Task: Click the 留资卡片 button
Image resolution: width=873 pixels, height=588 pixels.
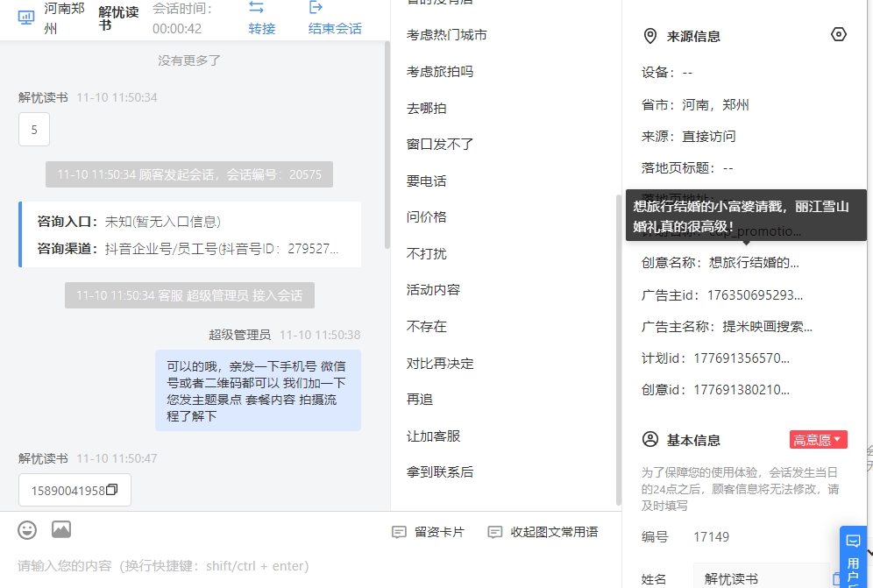Action: click(x=428, y=532)
